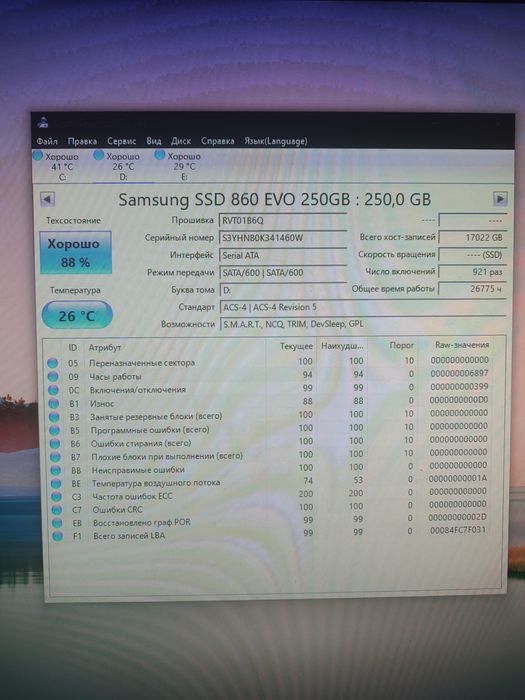This screenshot has width=525, height=700.
Task: Click the raw value 00084FC7F031
Action: tap(458, 530)
